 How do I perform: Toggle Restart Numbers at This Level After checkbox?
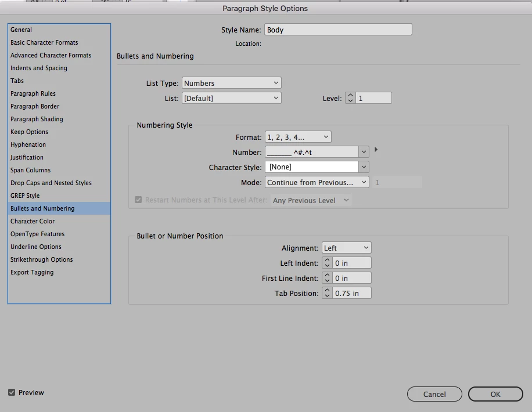[138, 200]
